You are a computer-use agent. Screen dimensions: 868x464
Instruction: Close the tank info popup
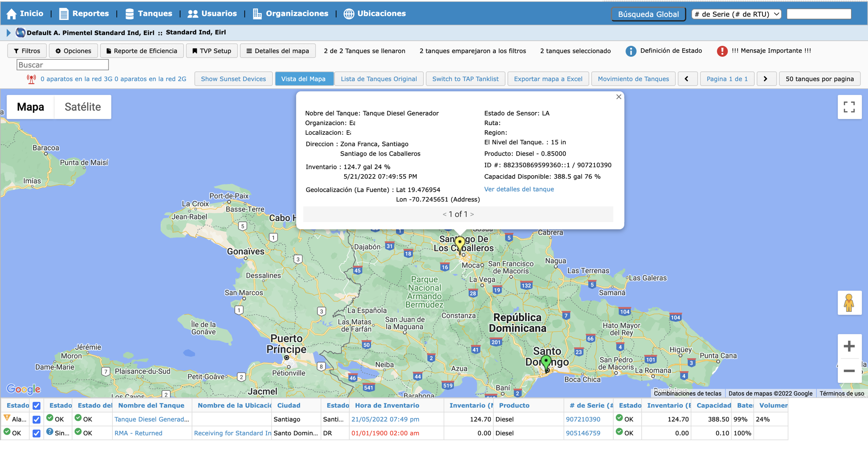[x=619, y=97]
